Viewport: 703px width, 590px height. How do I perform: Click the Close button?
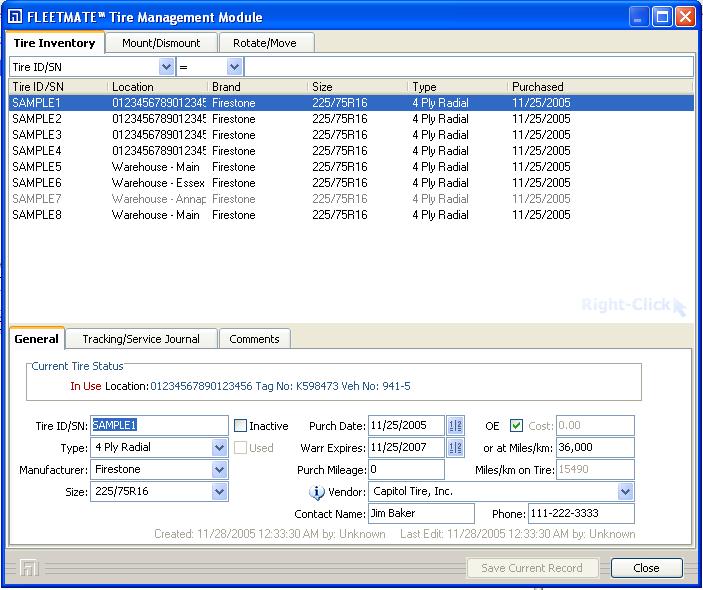pyautogui.click(x=647, y=568)
